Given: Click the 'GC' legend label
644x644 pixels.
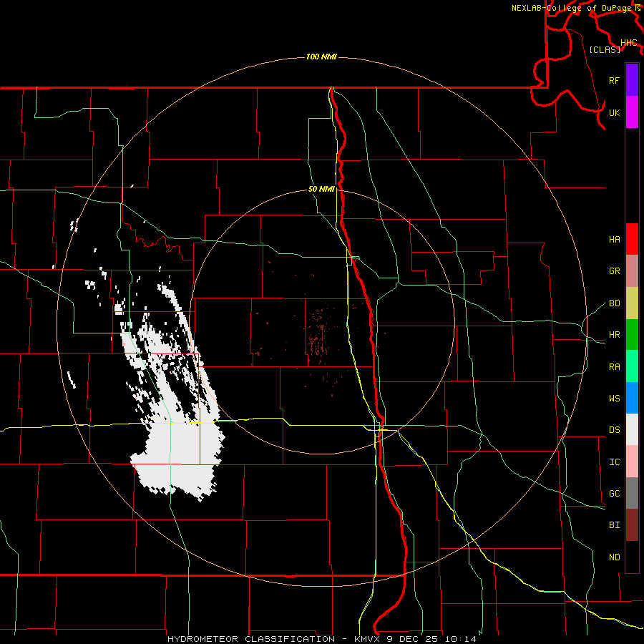Looking at the screenshot, I should click(x=614, y=494).
